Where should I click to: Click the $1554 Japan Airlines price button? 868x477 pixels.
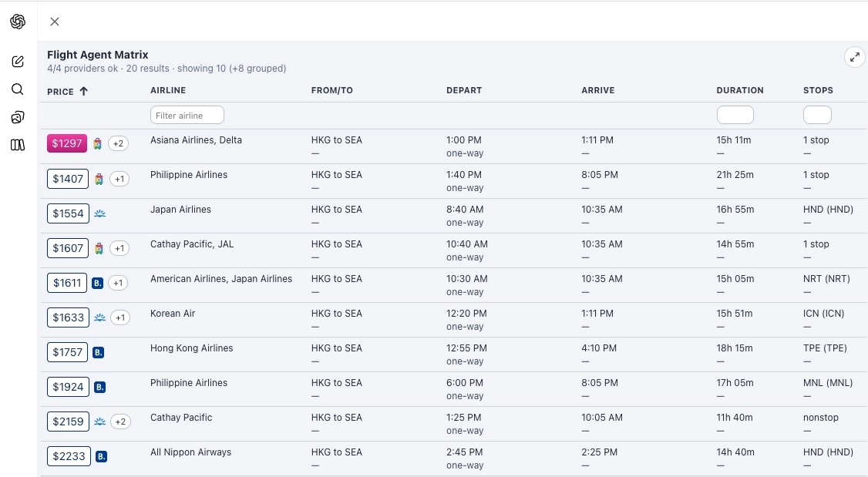(x=68, y=213)
